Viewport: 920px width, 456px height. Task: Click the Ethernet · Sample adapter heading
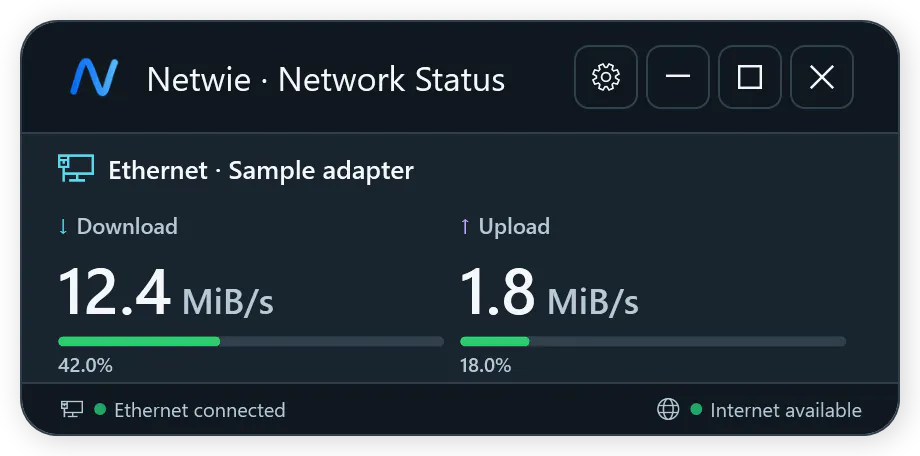pos(261,171)
